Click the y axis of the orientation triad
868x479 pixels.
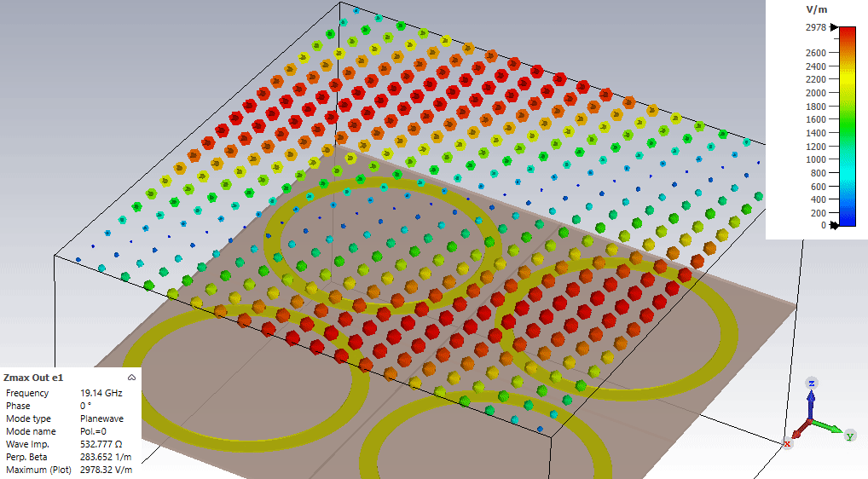point(832,430)
